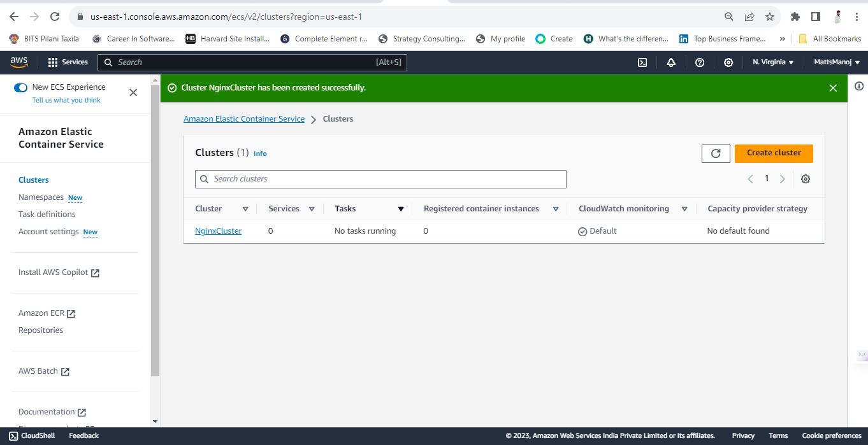
Task: Sort the table by Tasks column
Action: click(x=401, y=209)
